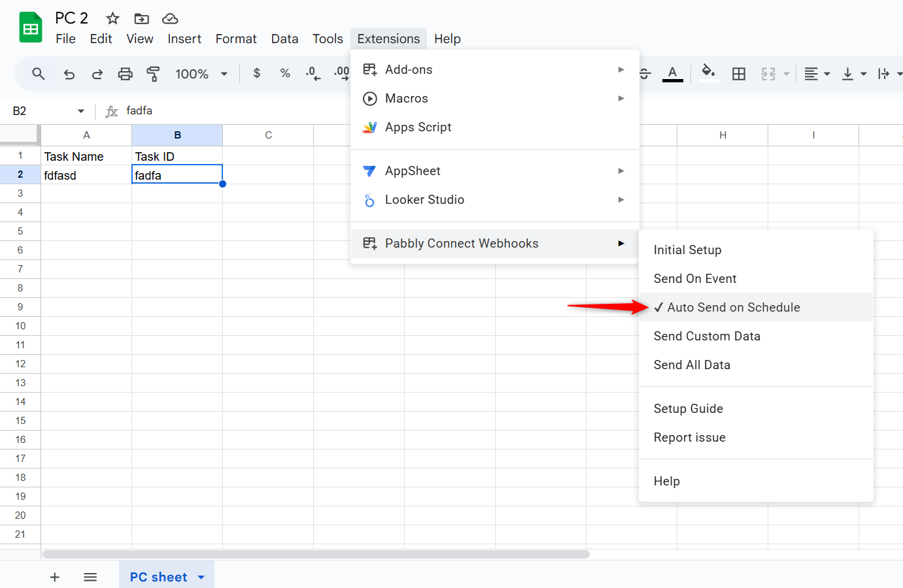Star the PC 2 document
The height and width of the screenshot is (588, 903).
point(112,18)
